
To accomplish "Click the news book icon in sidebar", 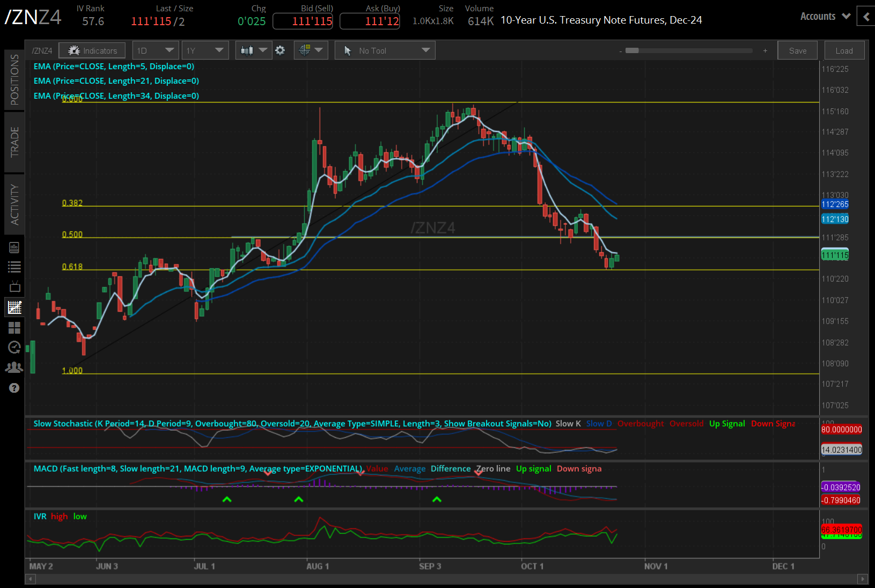I will tap(14, 247).
